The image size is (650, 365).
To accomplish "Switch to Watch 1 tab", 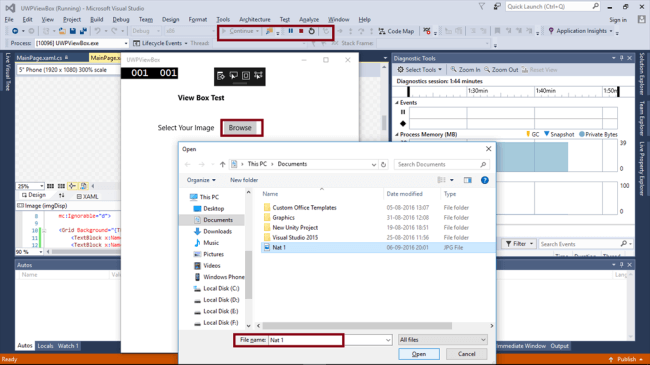I will coord(68,346).
